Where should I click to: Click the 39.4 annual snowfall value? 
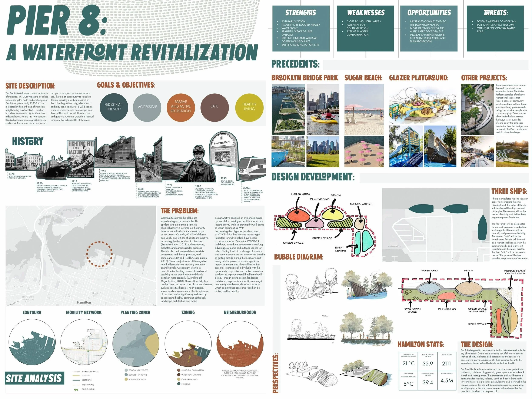(x=428, y=382)
